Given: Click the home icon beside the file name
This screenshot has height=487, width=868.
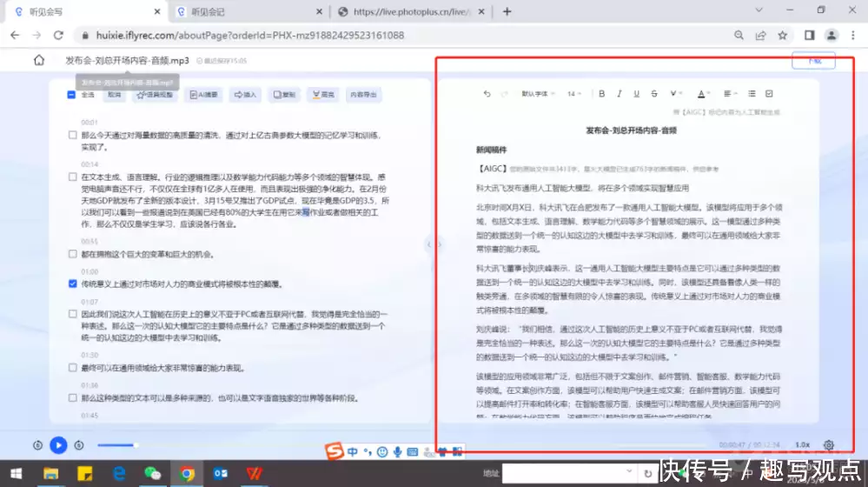Looking at the screenshot, I should [39, 61].
